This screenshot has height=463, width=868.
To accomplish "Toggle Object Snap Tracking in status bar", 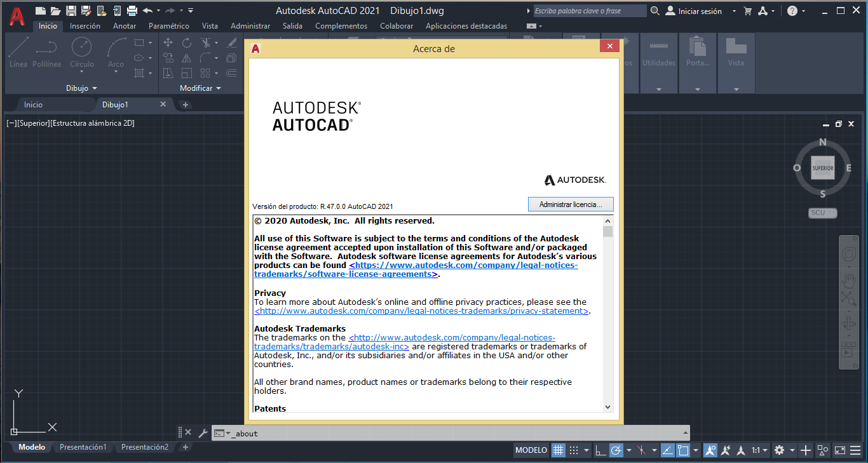I will click(x=667, y=450).
